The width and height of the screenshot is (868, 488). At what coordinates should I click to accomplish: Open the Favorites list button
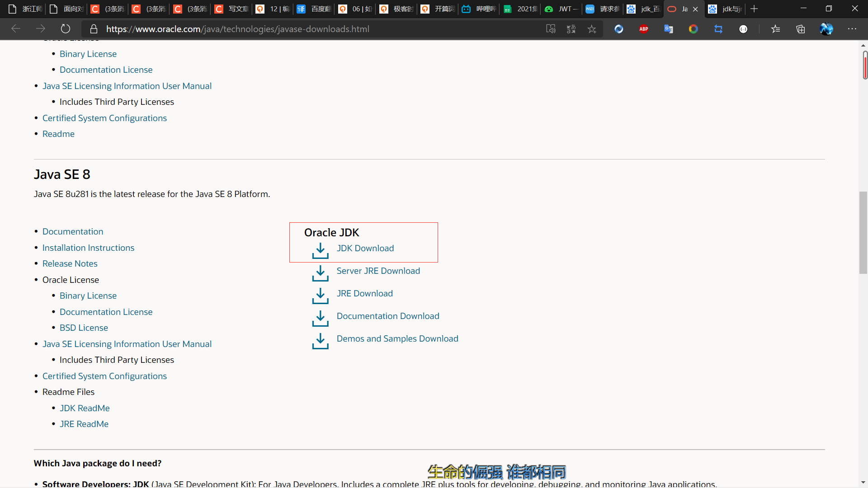coord(776,29)
